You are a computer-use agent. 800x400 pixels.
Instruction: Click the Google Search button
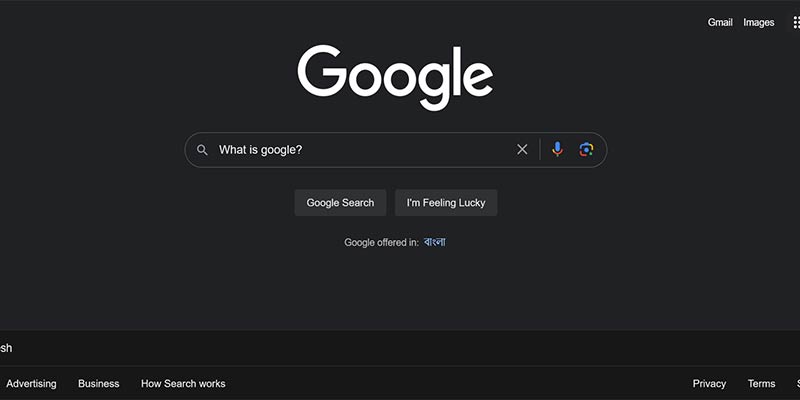coord(340,203)
